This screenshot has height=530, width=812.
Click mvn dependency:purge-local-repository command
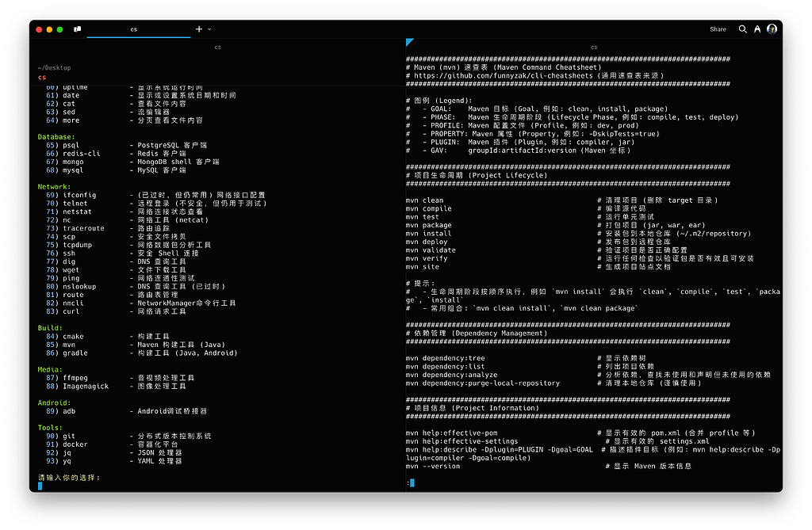[483, 383]
